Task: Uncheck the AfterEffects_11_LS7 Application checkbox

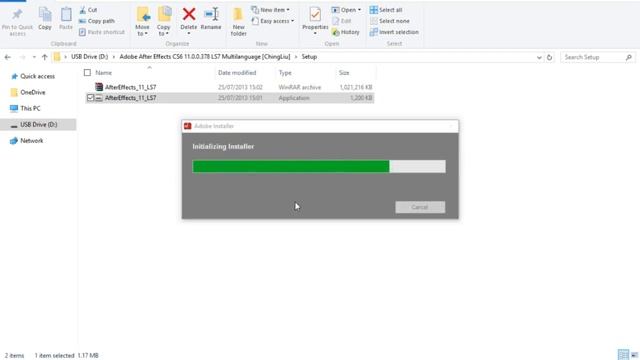Action: pos(90,98)
